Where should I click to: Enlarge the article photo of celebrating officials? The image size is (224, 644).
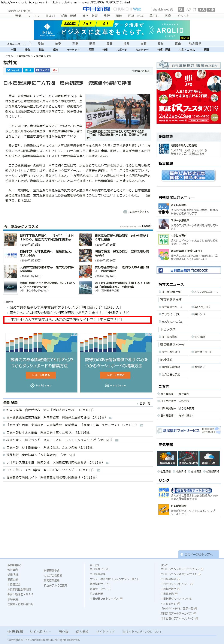click(x=118, y=112)
